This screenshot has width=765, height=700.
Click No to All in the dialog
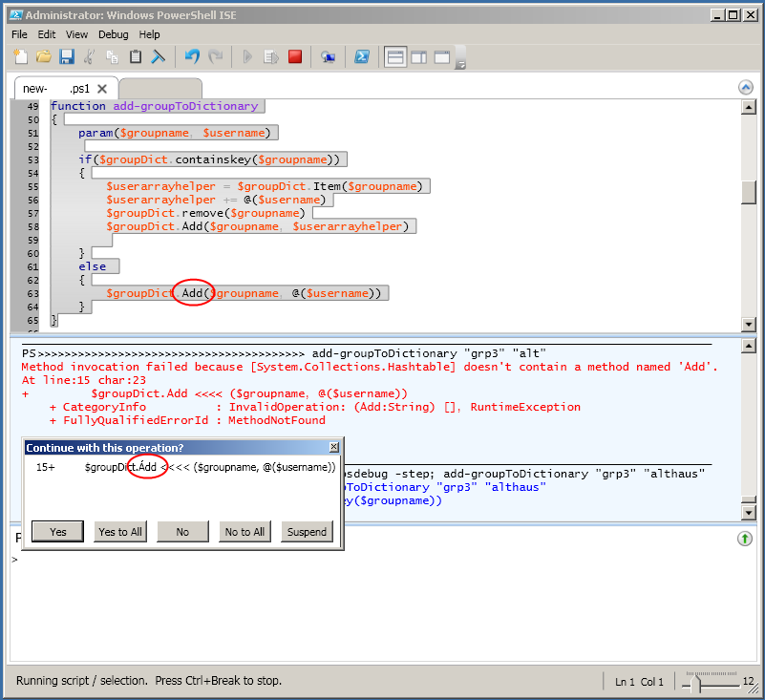244,532
